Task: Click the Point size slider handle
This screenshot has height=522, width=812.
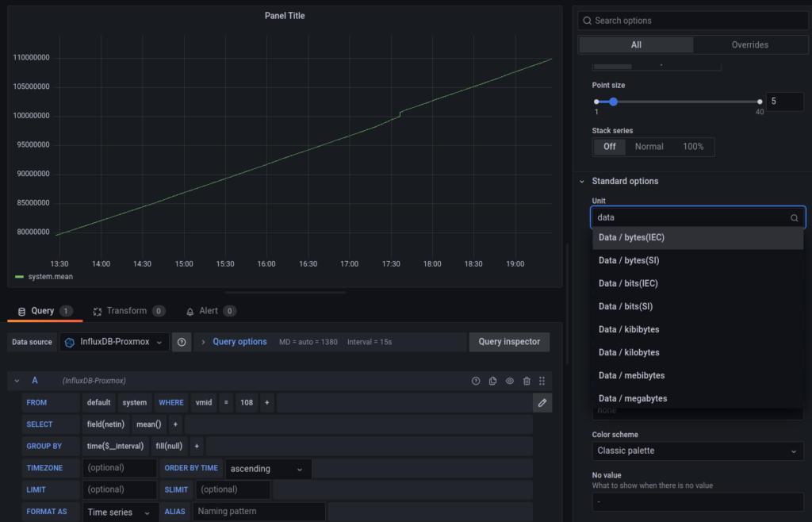Action: [613, 102]
